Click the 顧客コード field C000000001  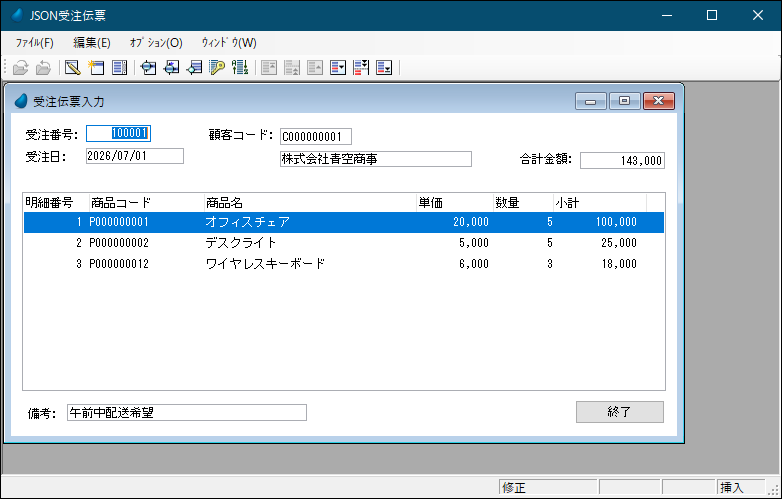click(x=316, y=137)
